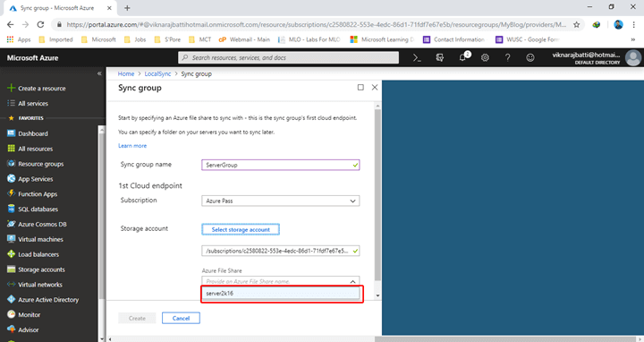Open Webmail - Main bookmark

244,39
